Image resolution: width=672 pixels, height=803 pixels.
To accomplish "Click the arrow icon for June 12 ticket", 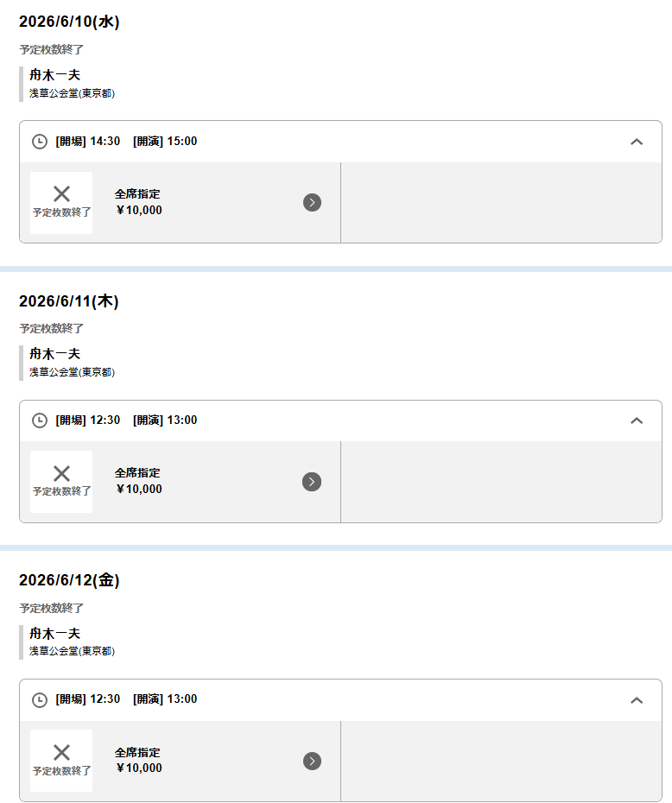I will (312, 761).
